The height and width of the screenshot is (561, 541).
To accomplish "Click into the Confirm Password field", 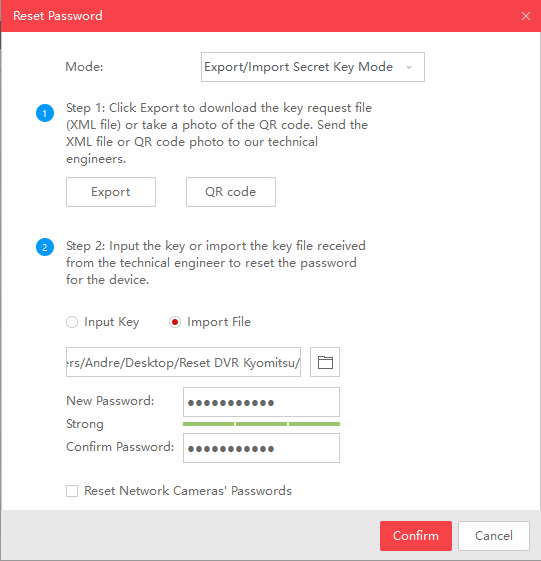I will (x=261, y=448).
